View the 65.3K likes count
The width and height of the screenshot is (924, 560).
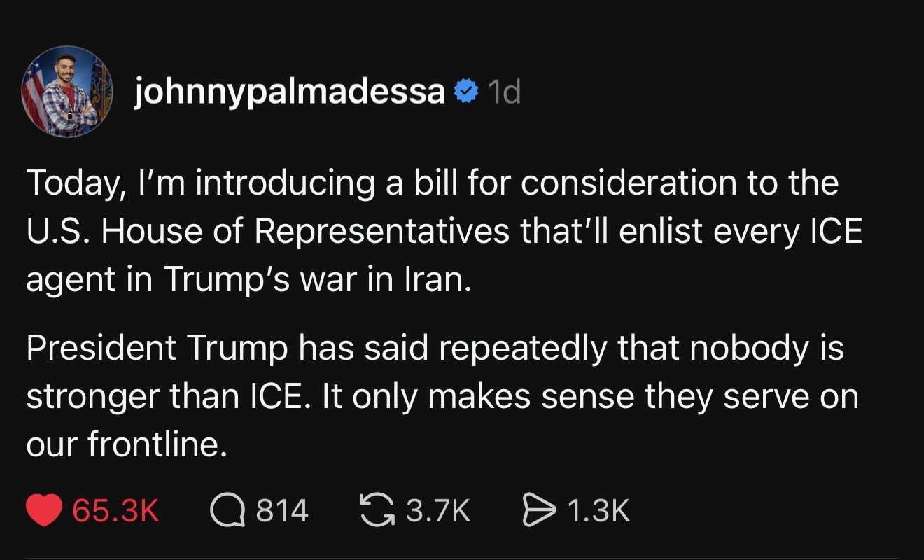116,510
